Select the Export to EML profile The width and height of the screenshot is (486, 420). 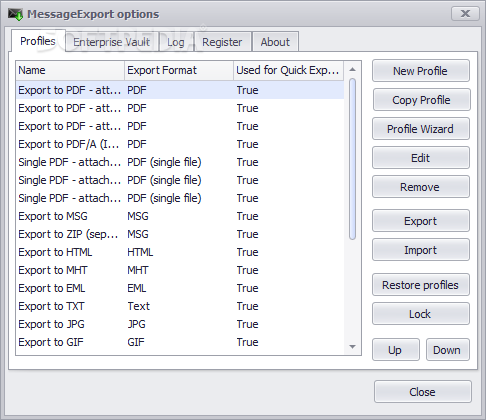tap(180, 288)
